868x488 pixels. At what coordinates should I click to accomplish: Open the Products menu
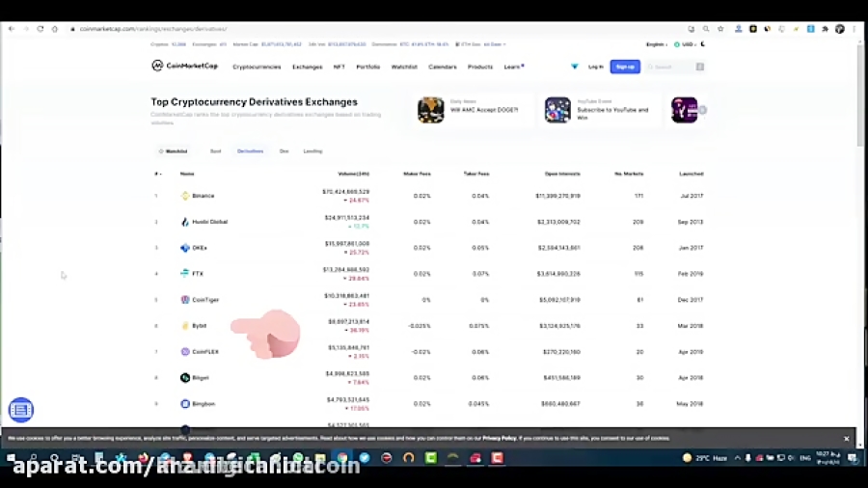point(480,67)
